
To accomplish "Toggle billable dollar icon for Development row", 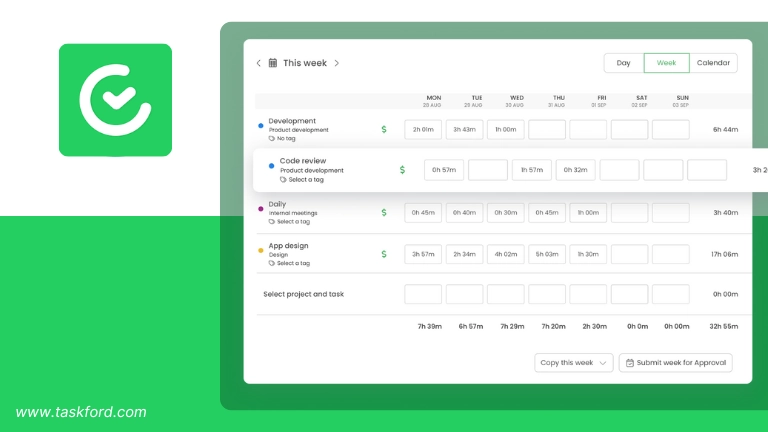I will tap(383, 129).
